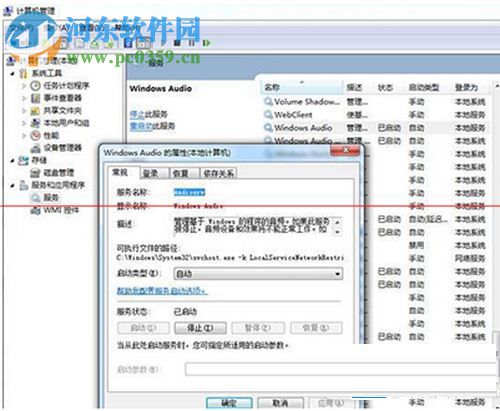
Task: Click the WMI Control (WMI 控件) icon
Action: (35, 210)
